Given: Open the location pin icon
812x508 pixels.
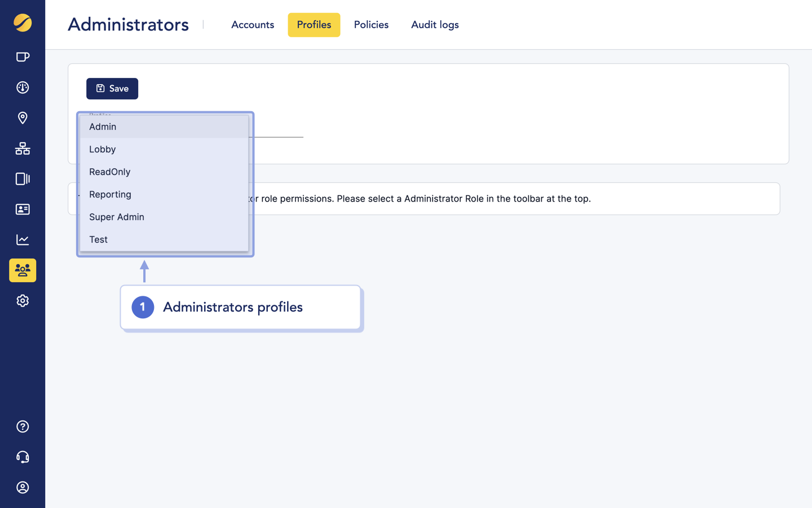Looking at the screenshot, I should (23, 118).
